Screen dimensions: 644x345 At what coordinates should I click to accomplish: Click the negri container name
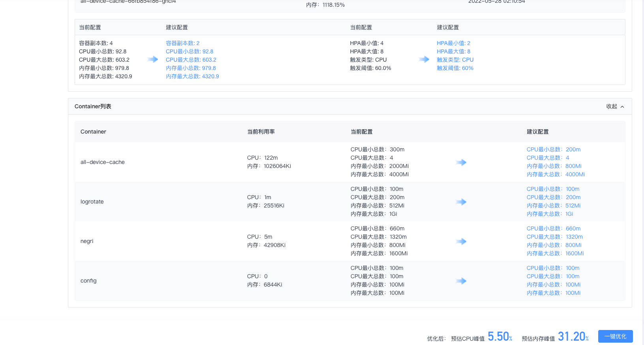point(87,241)
